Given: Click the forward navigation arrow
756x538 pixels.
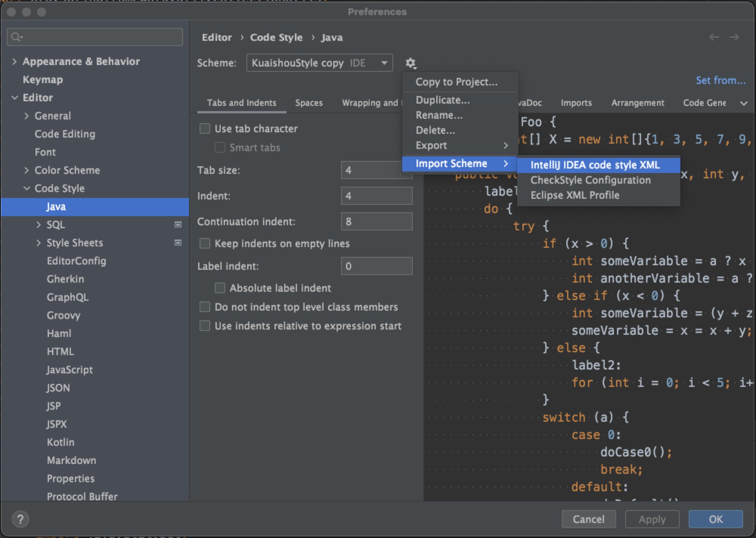Looking at the screenshot, I should click(x=734, y=37).
